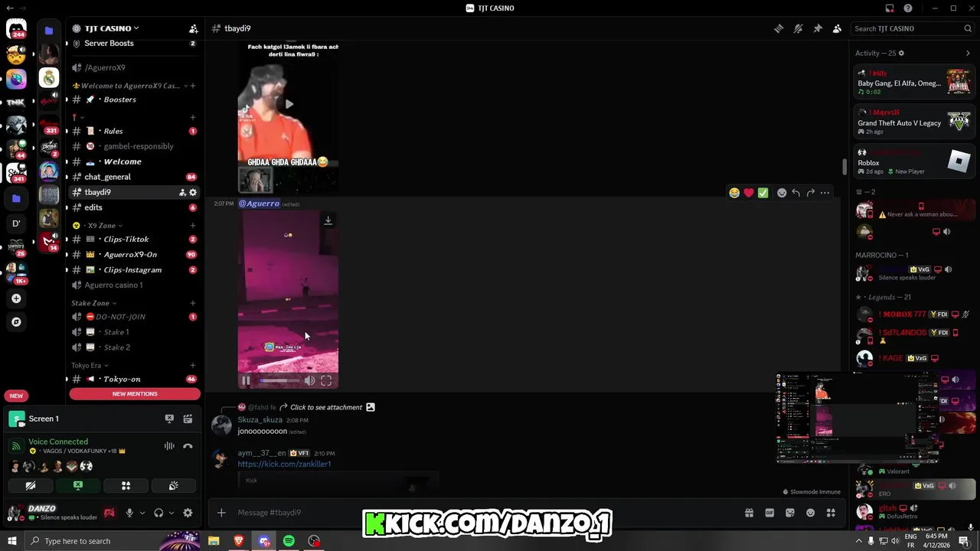Toggle microphone mute

(129, 513)
